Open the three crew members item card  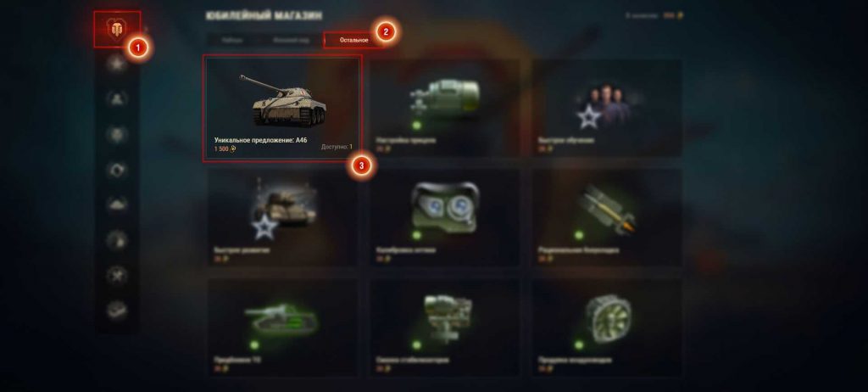[607, 108]
